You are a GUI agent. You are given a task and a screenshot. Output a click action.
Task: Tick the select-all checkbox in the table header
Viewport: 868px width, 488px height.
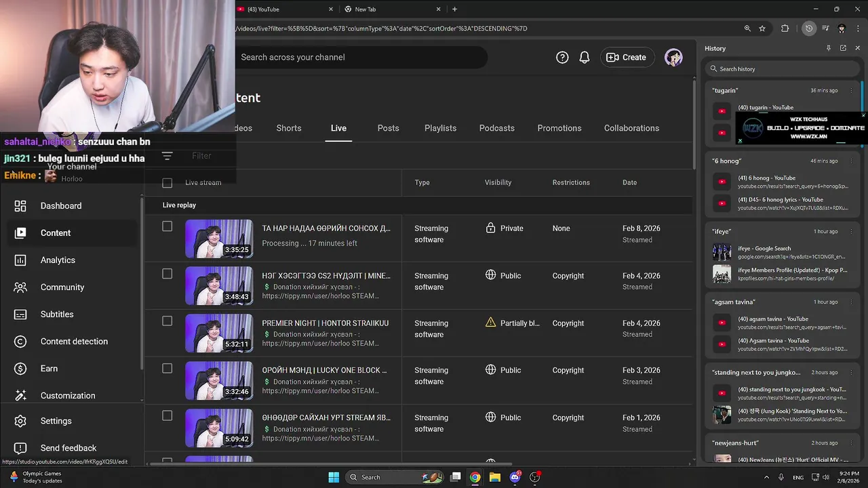167,182
